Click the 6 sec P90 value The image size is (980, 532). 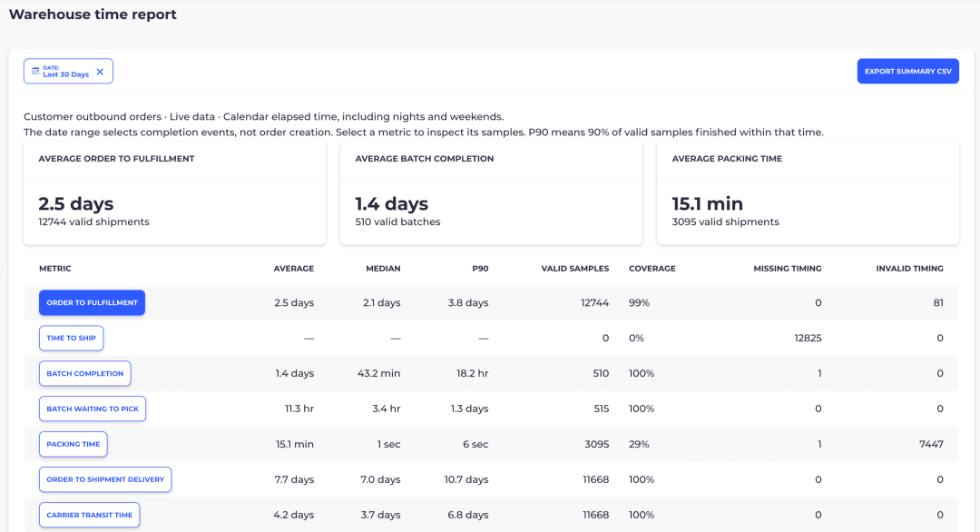[475, 445]
